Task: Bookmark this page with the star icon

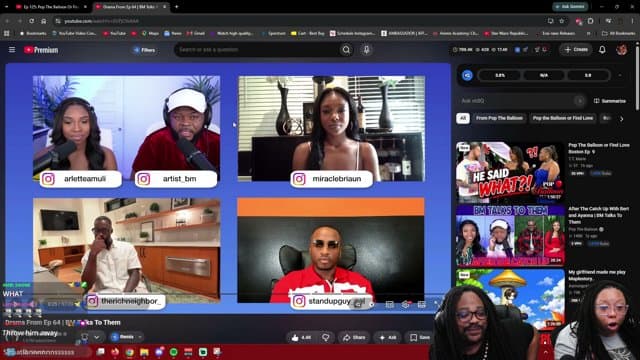Action: [x=562, y=21]
